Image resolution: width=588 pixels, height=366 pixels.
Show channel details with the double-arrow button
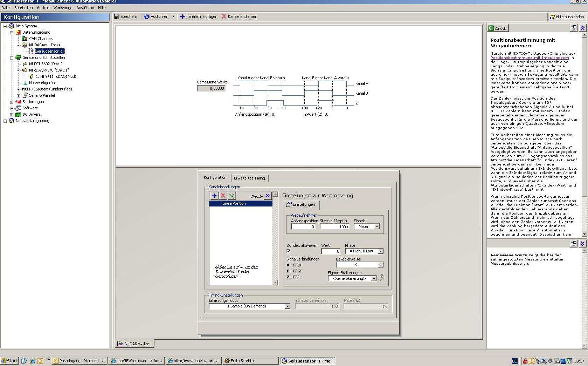[268, 196]
